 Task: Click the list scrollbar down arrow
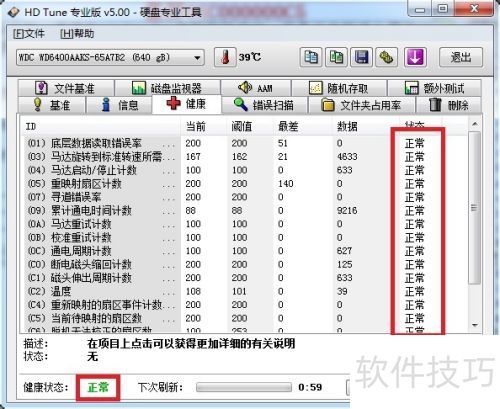point(475,325)
